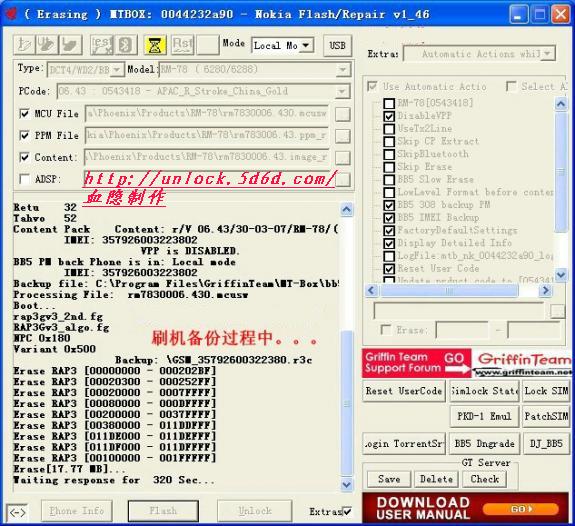Toggle the PPM File checkbox
The image size is (575, 526).
click(24, 136)
